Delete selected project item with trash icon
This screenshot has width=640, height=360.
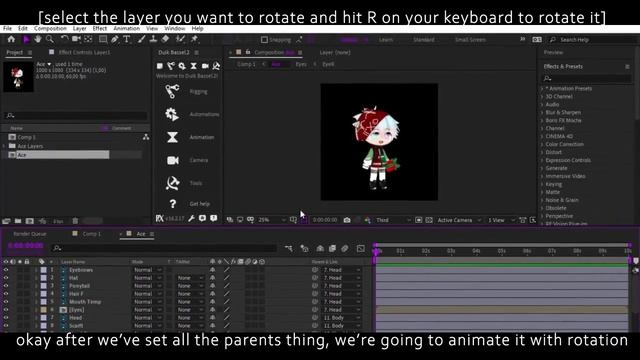coord(75,221)
